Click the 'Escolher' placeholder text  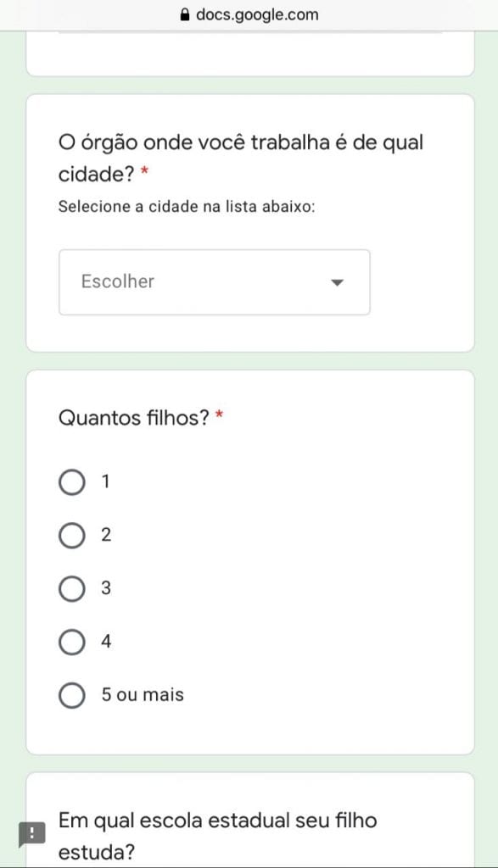point(117,281)
